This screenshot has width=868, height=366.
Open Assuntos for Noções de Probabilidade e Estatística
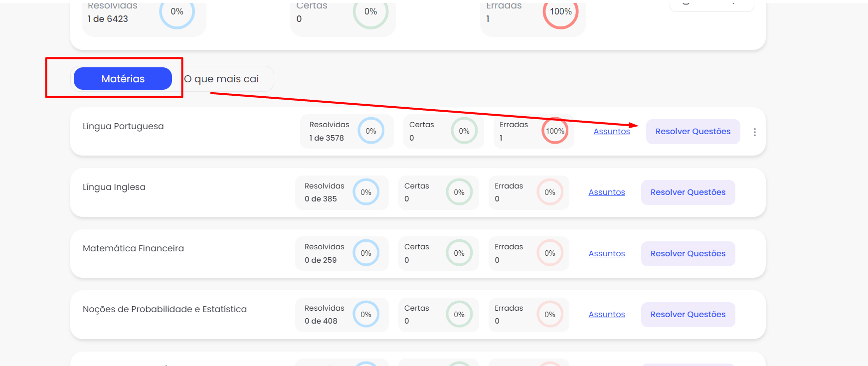[x=607, y=314]
